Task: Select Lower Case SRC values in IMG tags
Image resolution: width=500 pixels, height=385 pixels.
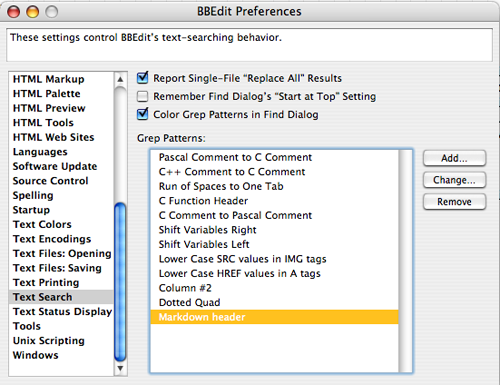Action: click(x=274, y=259)
